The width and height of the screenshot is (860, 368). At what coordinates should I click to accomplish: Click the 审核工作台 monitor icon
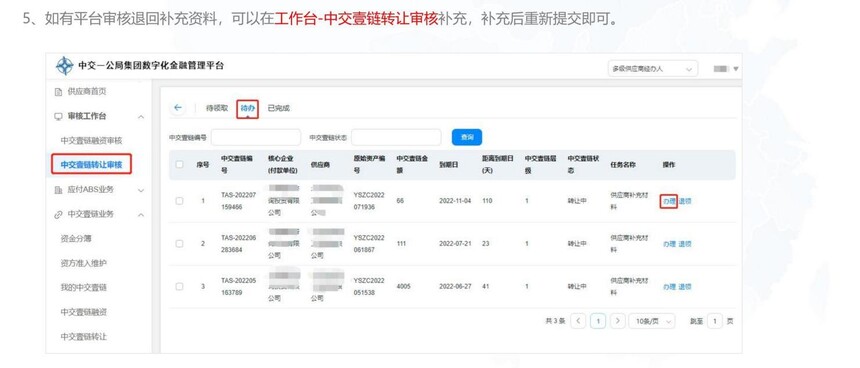pyautogui.click(x=58, y=116)
